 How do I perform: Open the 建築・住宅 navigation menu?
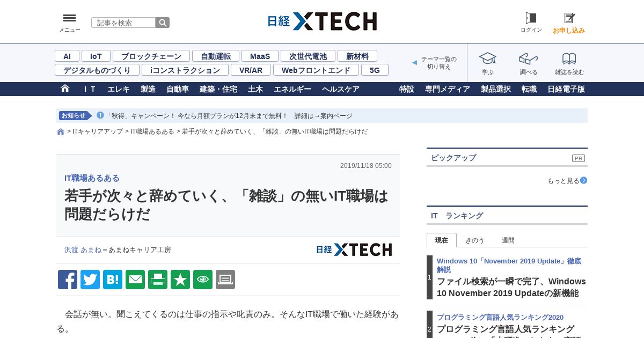coord(218,89)
